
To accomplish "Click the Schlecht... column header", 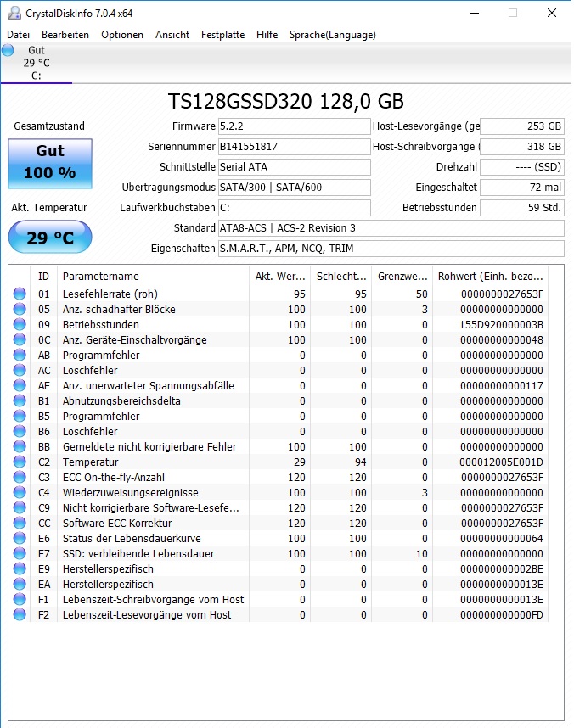I will pos(341,277).
